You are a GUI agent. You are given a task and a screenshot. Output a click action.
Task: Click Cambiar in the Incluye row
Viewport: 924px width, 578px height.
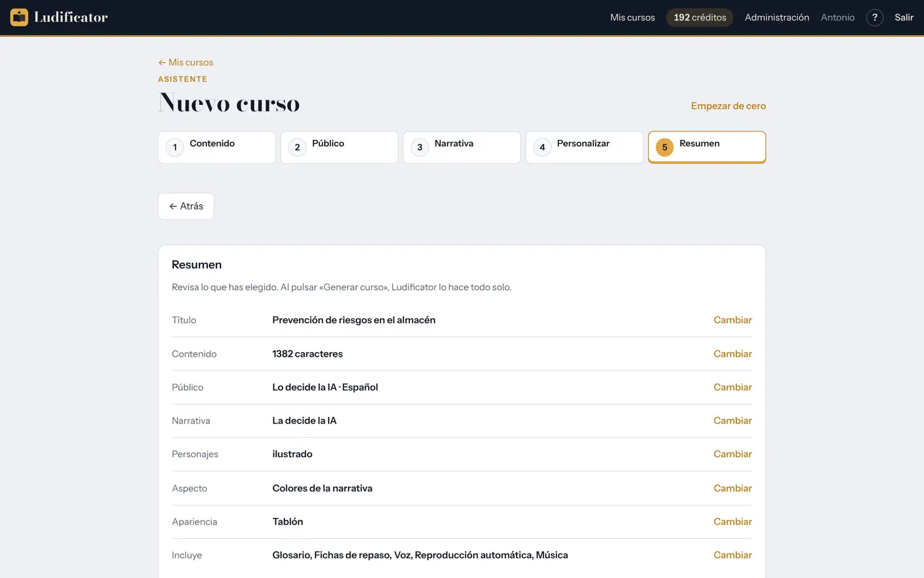click(x=733, y=555)
